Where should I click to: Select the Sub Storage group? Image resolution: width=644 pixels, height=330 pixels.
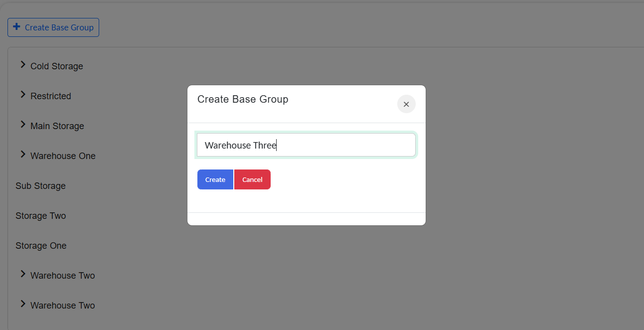[40, 186]
